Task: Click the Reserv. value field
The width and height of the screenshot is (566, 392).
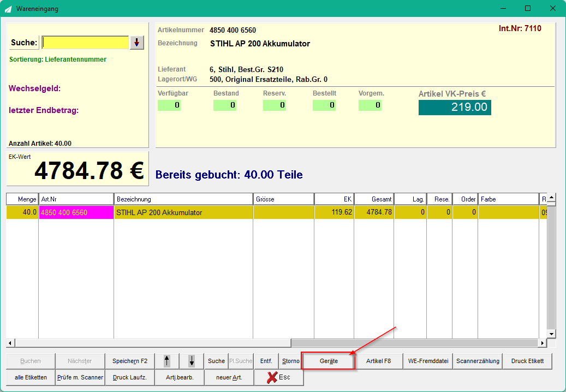Action: [275, 105]
